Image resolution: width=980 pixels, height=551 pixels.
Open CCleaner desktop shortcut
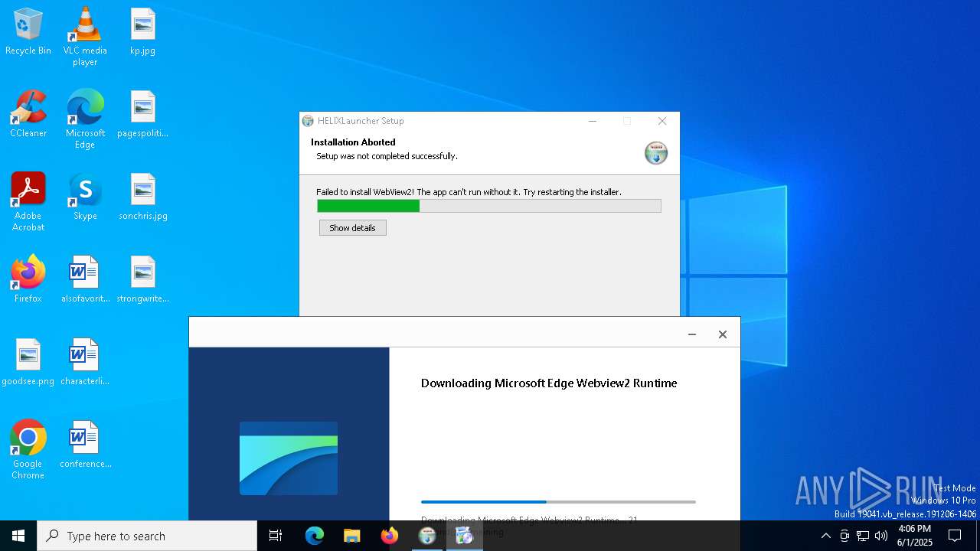(x=28, y=114)
